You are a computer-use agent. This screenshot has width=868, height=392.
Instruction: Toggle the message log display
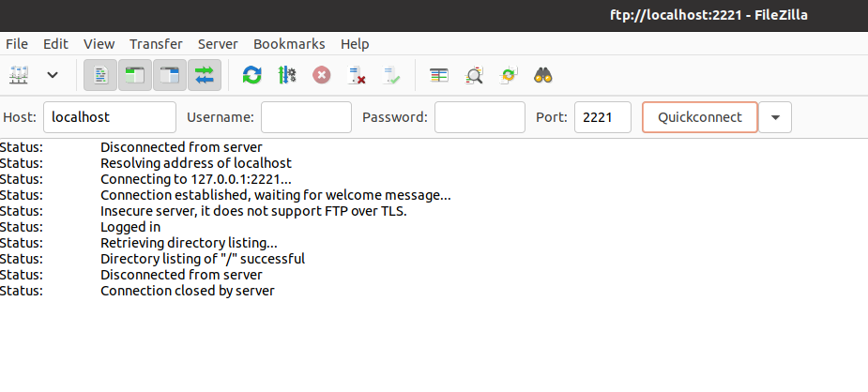[x=100, y=75]
